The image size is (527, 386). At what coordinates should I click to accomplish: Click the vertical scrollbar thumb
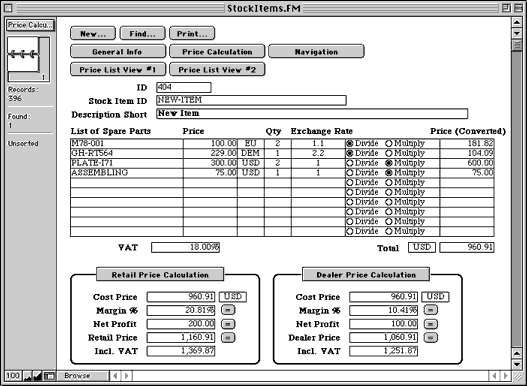coord(517,44)
